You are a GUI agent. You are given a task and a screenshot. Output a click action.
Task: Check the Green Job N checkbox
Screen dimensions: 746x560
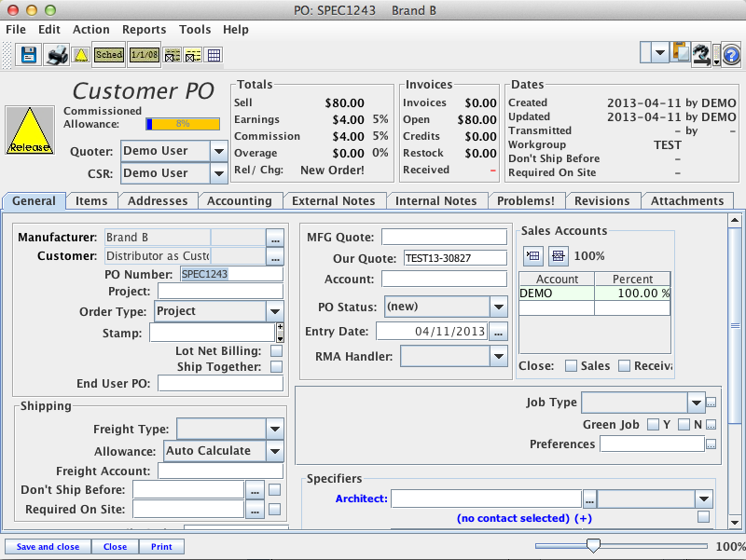684,425
